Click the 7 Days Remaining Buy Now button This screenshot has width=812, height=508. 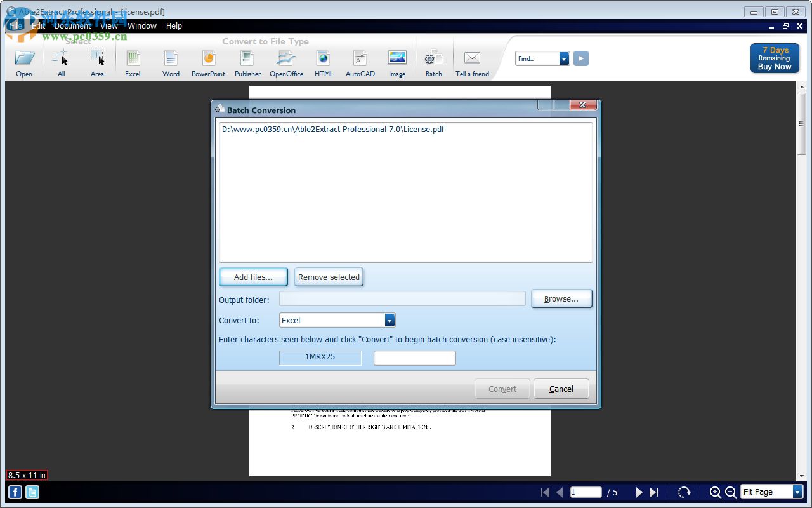click(775, 58)
